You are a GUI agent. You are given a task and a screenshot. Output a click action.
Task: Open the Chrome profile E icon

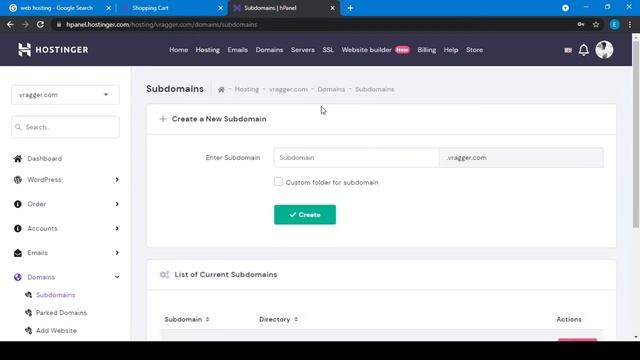tap(614, 24)
